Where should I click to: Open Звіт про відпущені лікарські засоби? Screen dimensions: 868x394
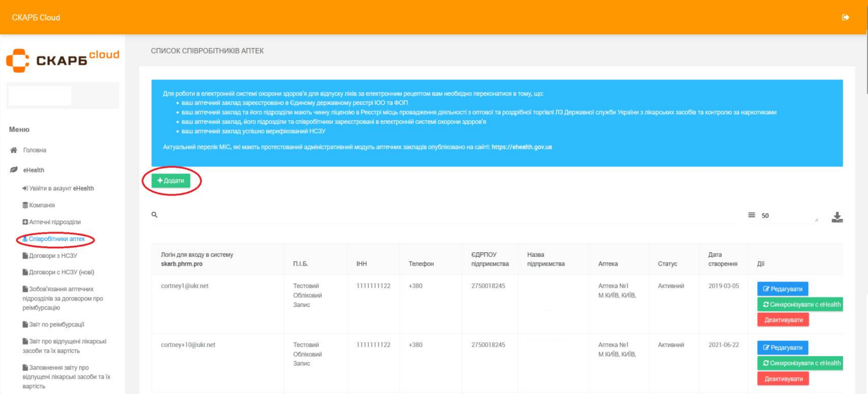[x=65, y=346]
